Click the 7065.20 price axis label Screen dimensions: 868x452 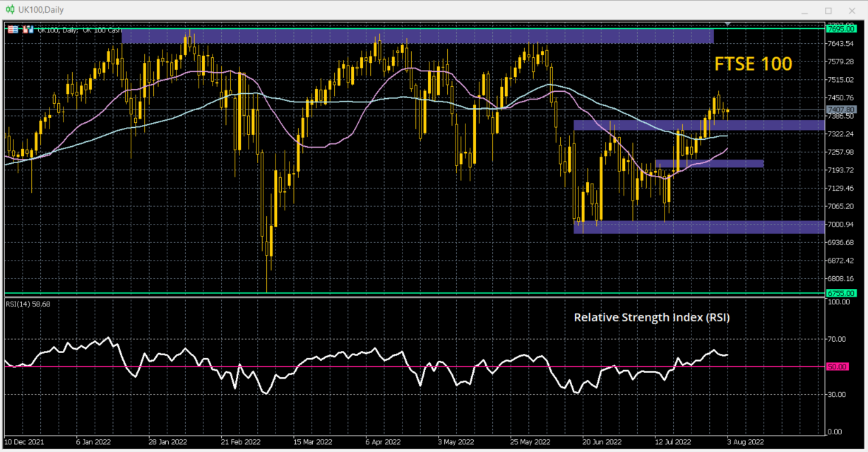point(840,207)
